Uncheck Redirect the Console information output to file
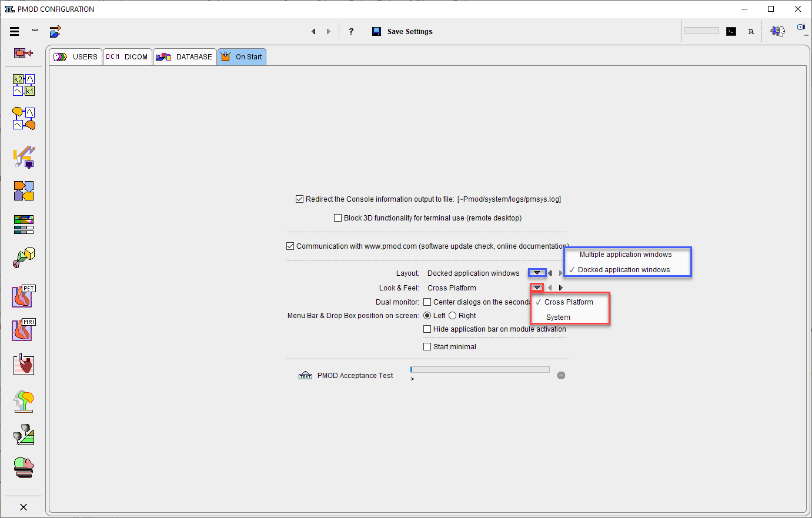Screen dimensions: 812x518 point(299,199)
